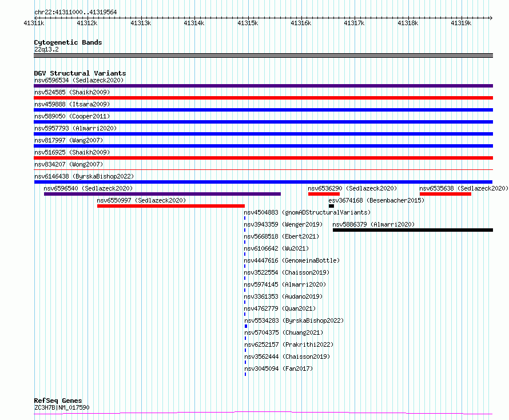
Task: Click nsv6146438 (ByrskaBishop2022) label
Action: point(84,176)
